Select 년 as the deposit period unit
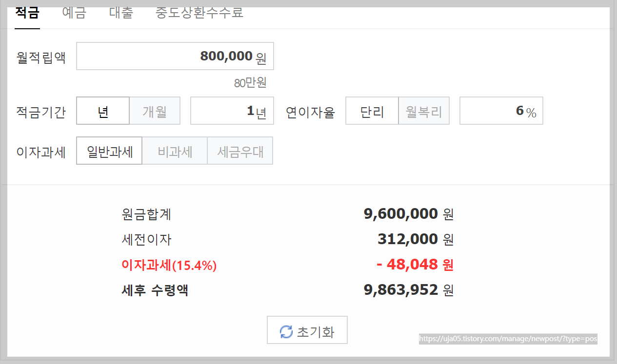 click(102, 111)
